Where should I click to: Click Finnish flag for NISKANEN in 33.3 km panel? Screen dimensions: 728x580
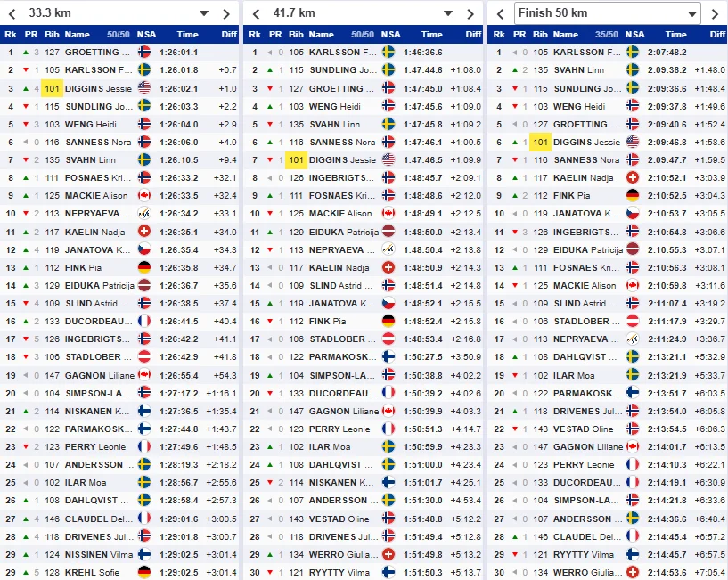[x=144, y=411]
